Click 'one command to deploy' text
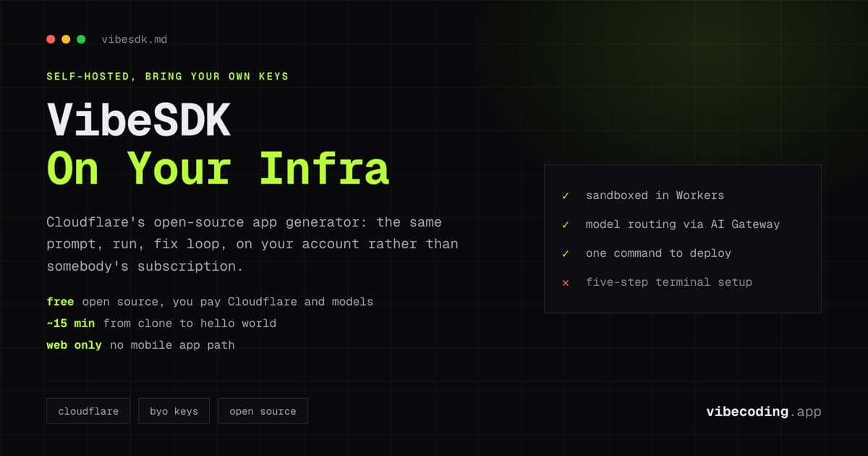The image size is (868, 456). 658,253
